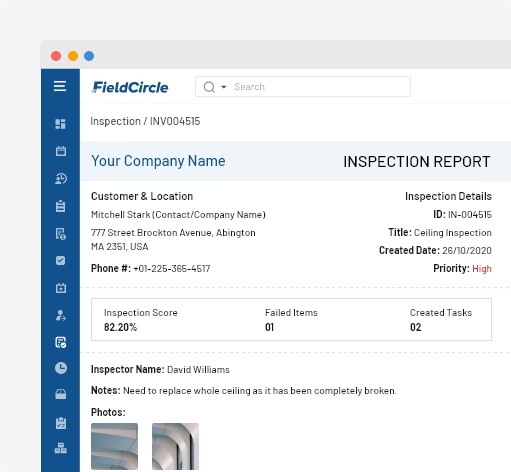The height and width of the screenshot is (472, 511).
Task: Click the Created Tasks value 02
Action: (415, 327)
